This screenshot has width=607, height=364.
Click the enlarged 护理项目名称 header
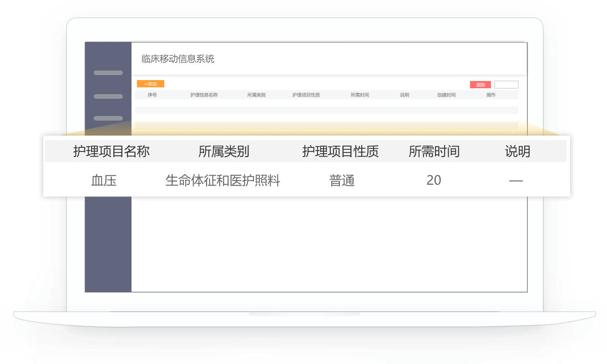[x=111, y=151]
